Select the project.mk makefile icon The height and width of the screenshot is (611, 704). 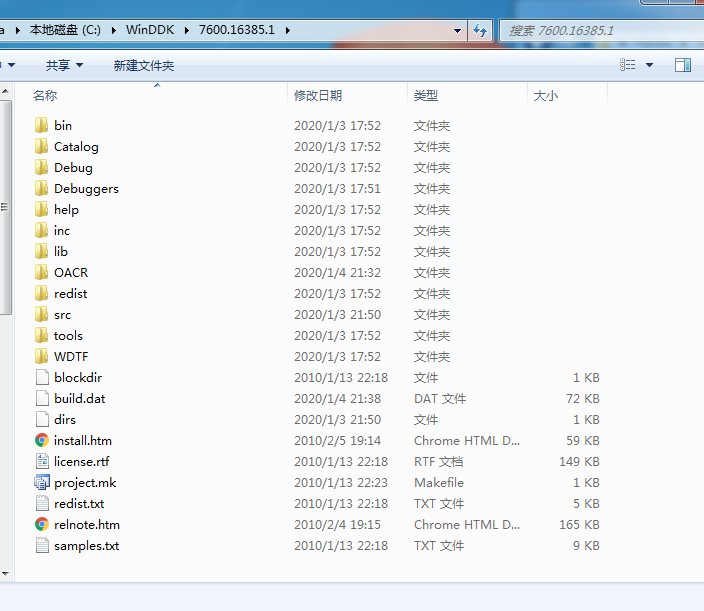(42, 483)
